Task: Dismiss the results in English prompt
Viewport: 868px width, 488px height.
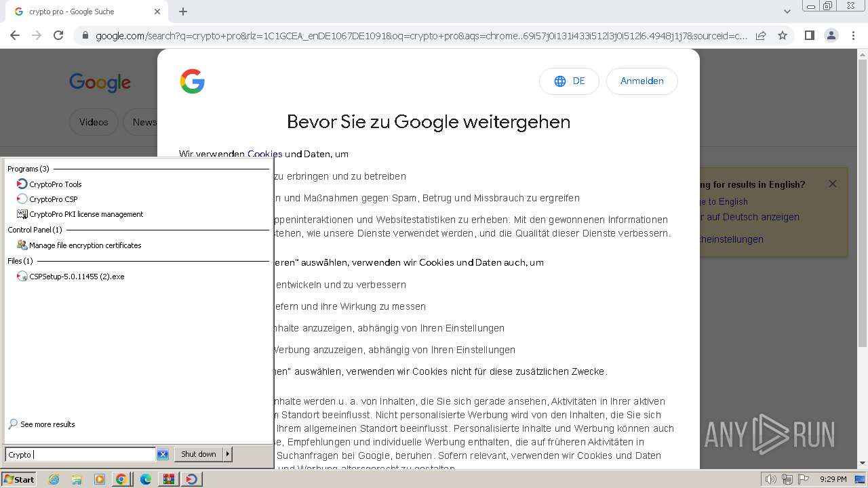Action: pos(833,184)
